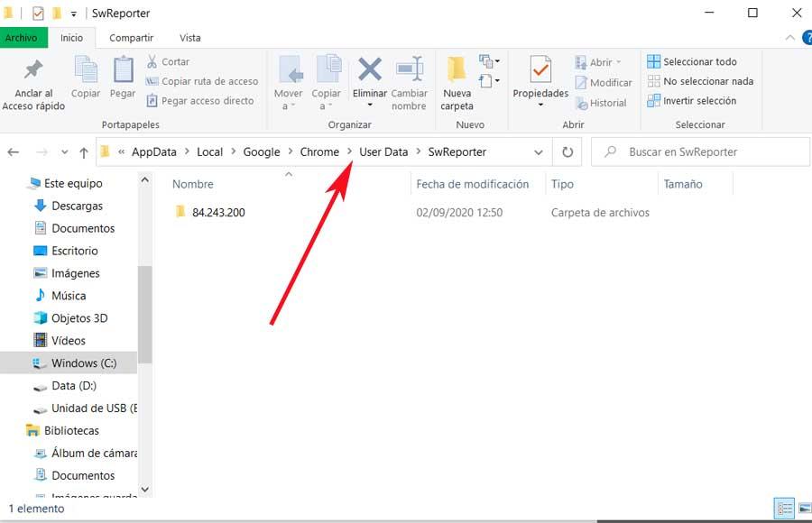The height and width of the screenshot is (523, 812).
Task: Open the recent locations dropdown
Action: point(64,152)
